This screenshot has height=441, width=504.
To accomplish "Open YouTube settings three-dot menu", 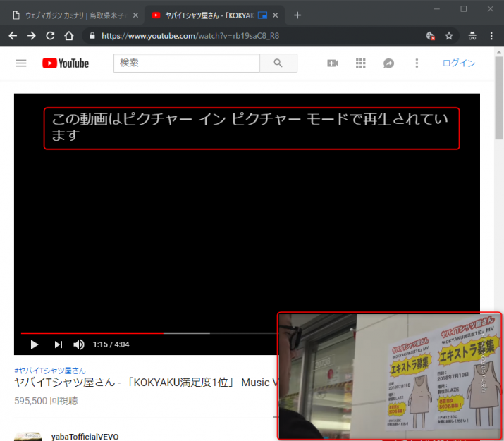I will (417, 63).
